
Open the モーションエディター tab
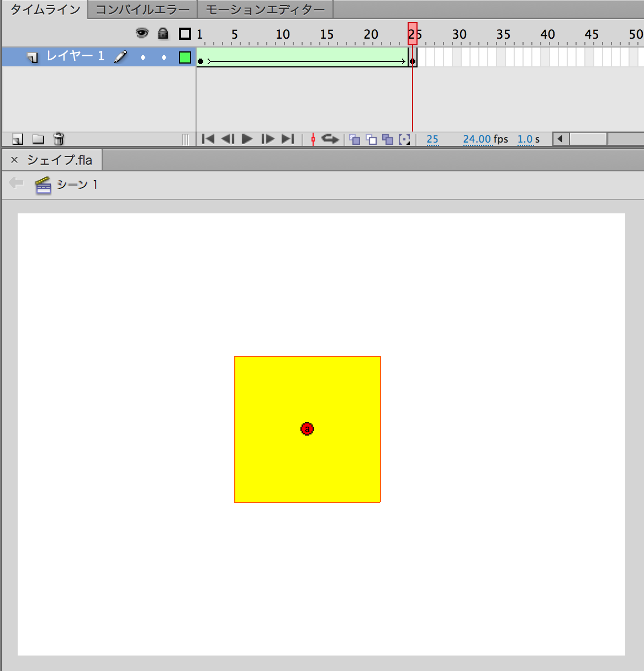point(265,9)
